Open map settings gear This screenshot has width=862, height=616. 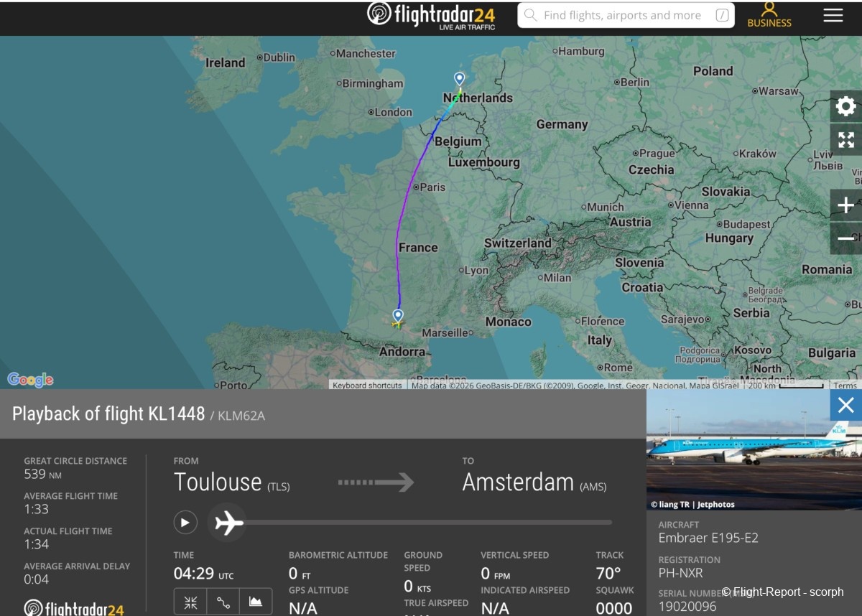pos(845,107)
